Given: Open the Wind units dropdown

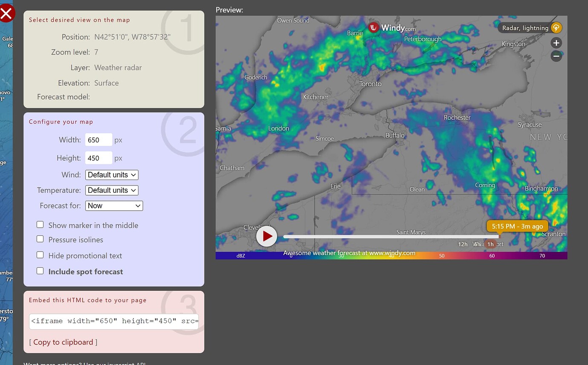Looking at the screenshot, I should pyautogui.click(x=112, y=175).
